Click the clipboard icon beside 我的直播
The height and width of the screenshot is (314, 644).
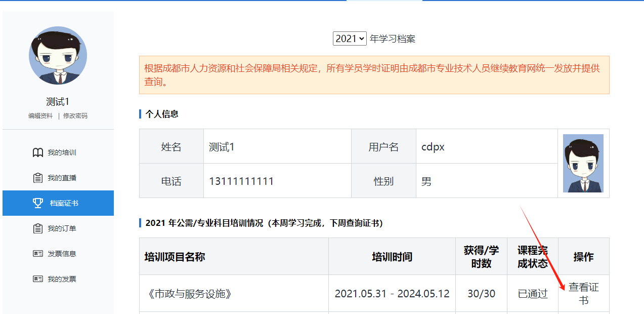(x=37, y=178)
